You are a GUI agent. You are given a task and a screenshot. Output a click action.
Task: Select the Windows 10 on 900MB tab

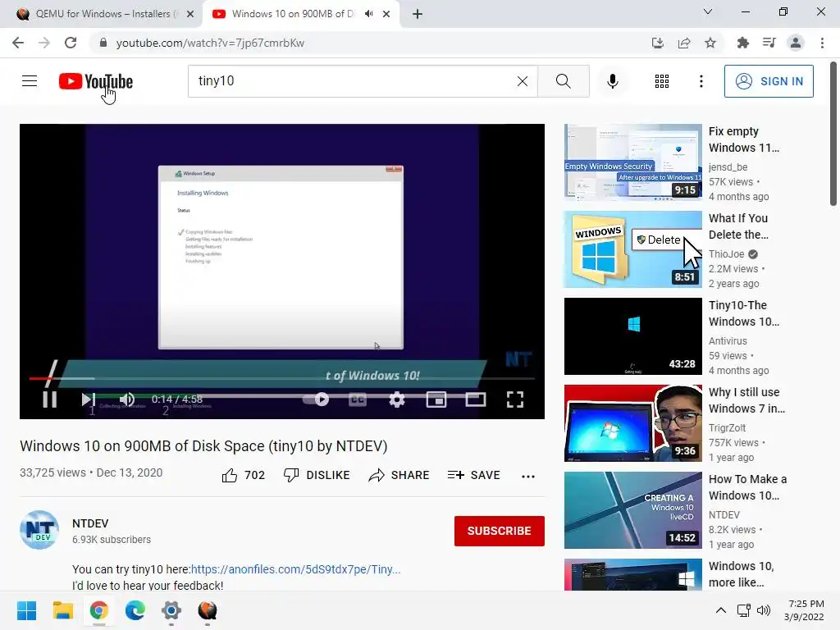[x=292, y=14]
